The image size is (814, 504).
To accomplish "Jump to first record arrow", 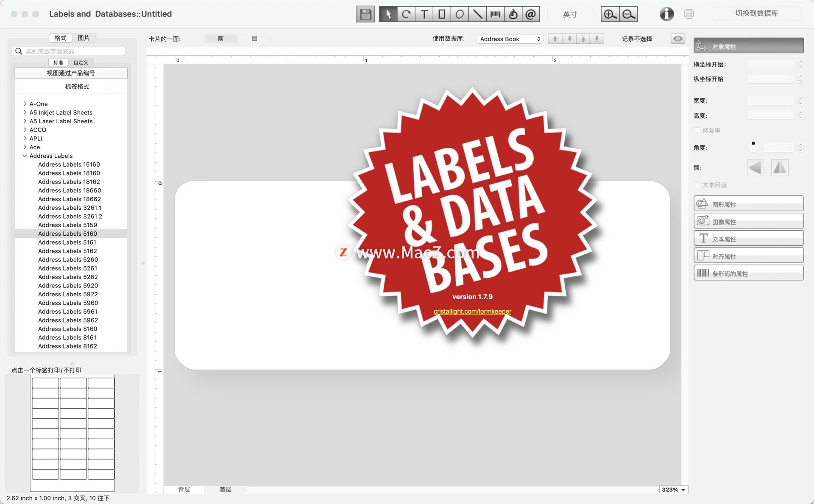I will pos(583,39).
